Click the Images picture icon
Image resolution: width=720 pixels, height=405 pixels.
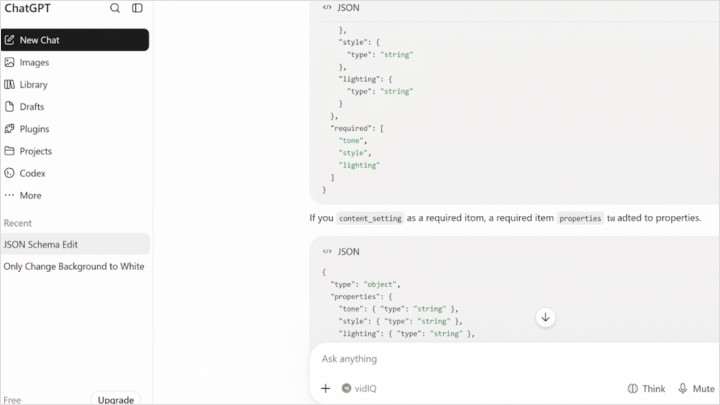click(10, 62)
